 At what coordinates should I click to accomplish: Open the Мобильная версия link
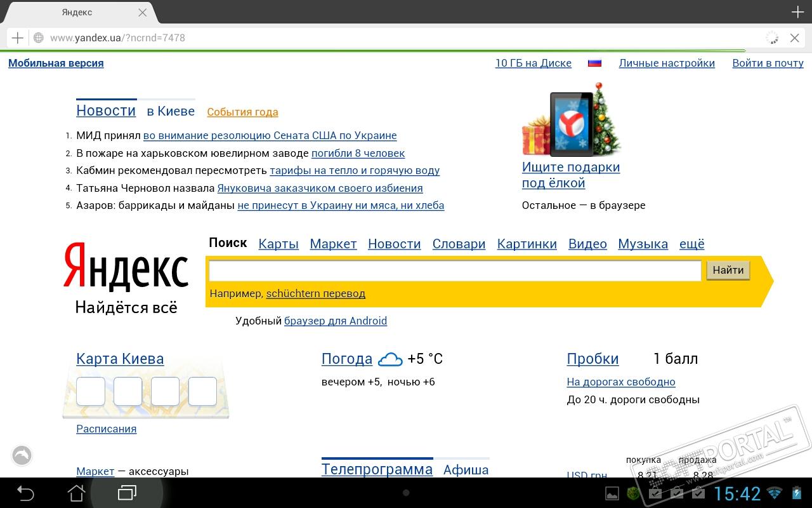pos(56,63)
